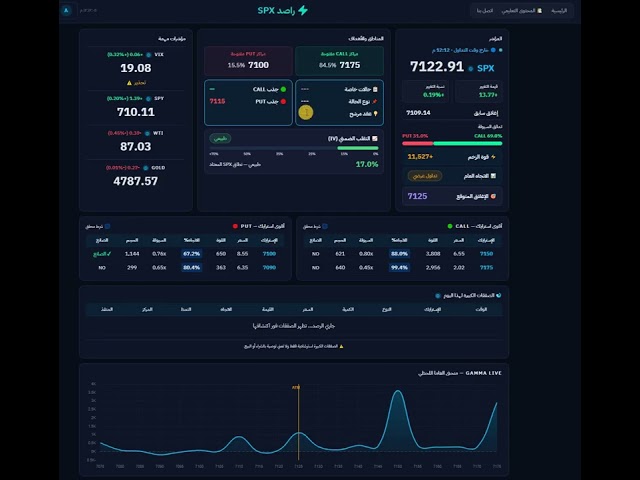640x480 pixels.
Task: Click the target icon beside expected close
Action: point(493,196)
